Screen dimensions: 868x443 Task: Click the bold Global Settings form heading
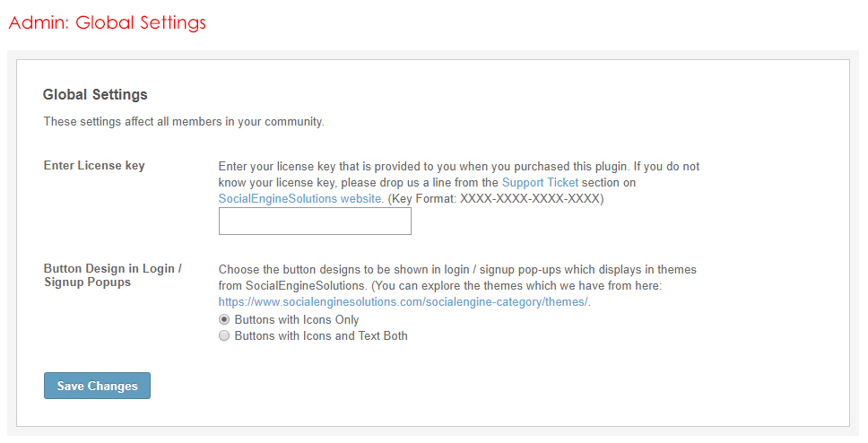pos(95,95)
